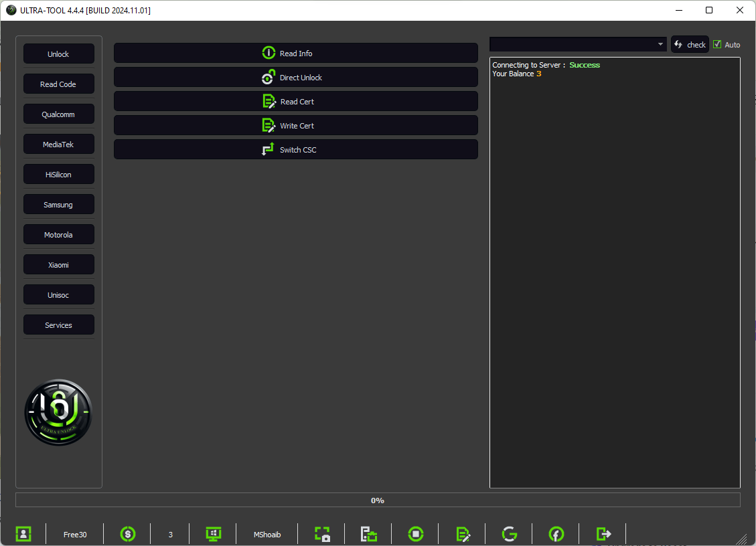
Task: Click the stop operation icon
Action: pos(416,534)
